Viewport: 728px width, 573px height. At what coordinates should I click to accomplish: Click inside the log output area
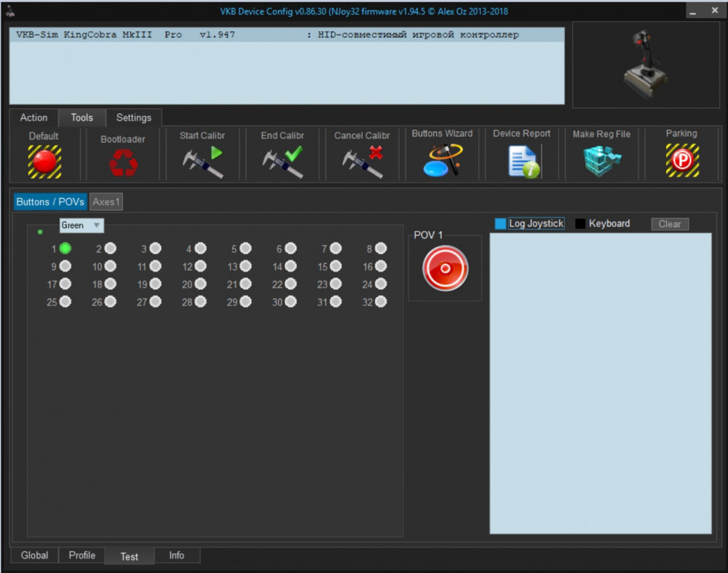[601, 384]
